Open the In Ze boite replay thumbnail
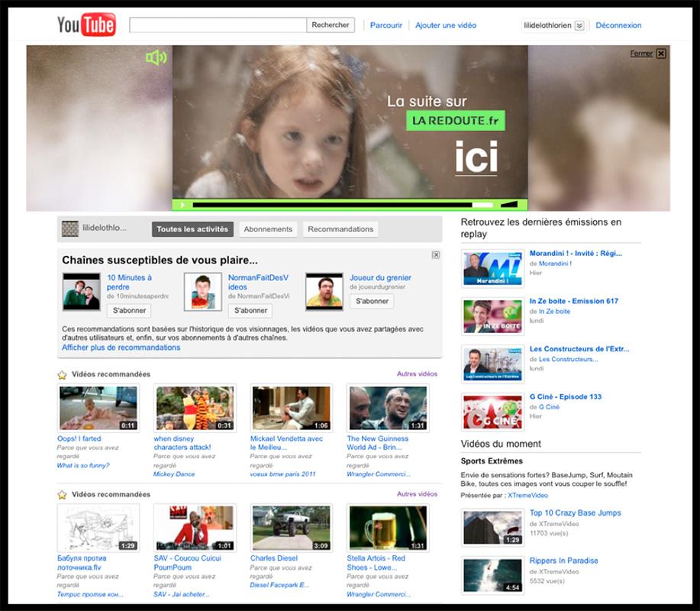 (493, 316)
